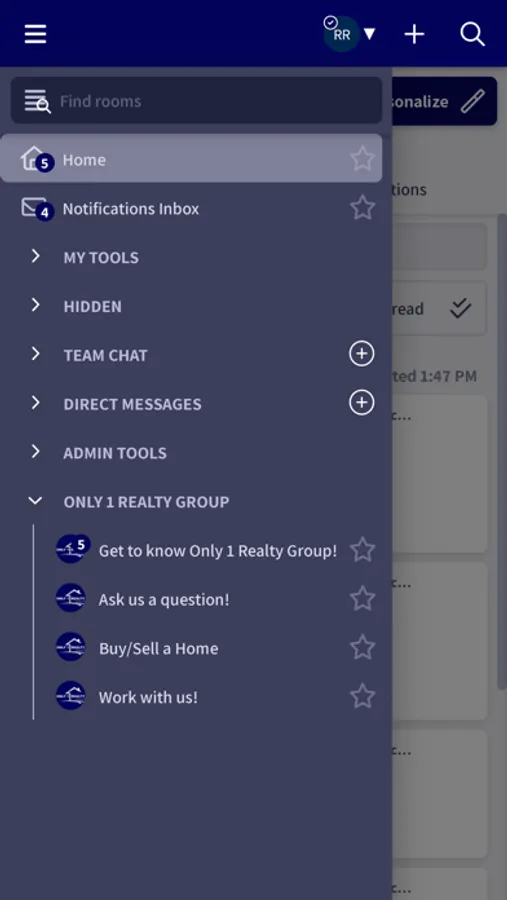Expand the DIRECT MESSAGES section chevron
This screenshot has height=900, width=507.
coord(36,403)
